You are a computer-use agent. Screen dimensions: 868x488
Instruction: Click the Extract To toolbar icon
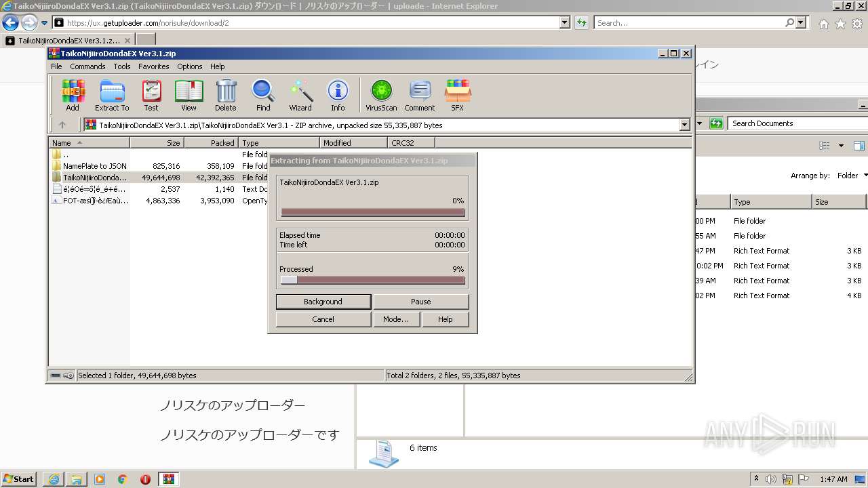click(112, 96)
